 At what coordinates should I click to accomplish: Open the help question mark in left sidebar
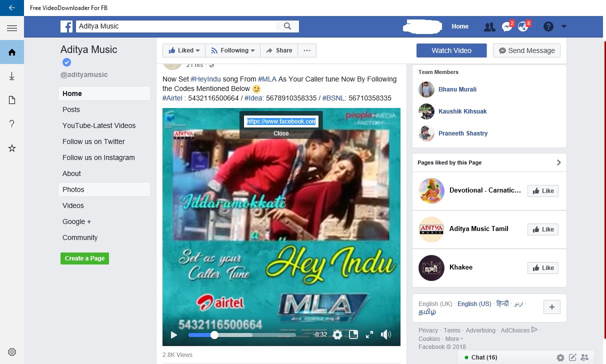pyautogui.click(x=12, y=124)
